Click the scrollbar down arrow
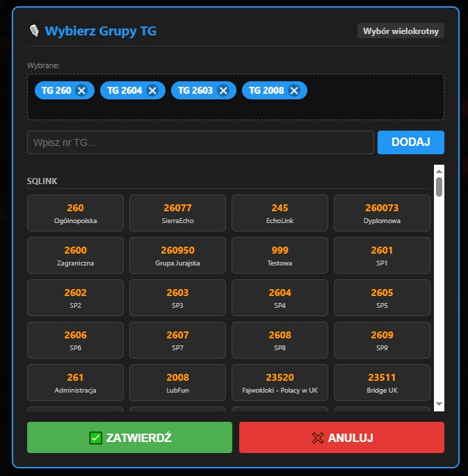The height and width of the screenshot is (476, 468). coord(439,404)
